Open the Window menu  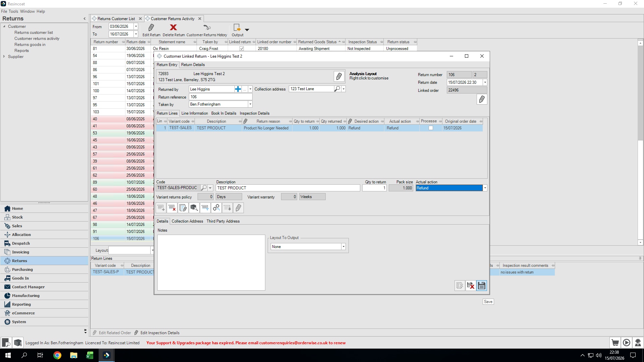coord(28,11)
